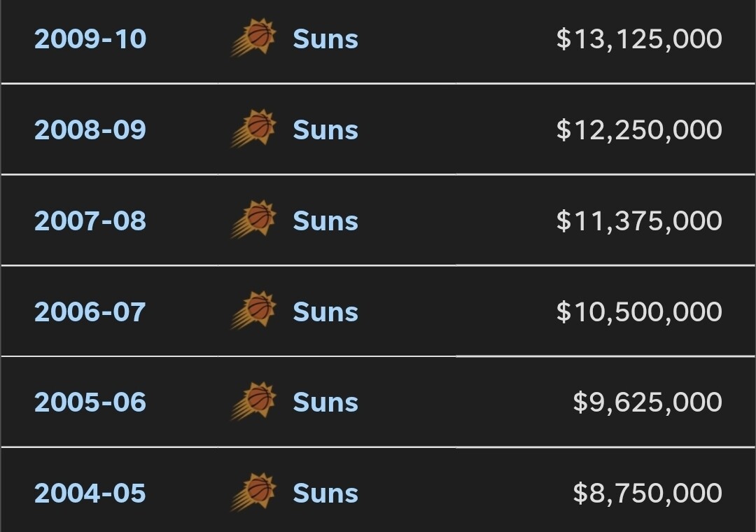
Task: Tap the Suns logo in the 2005-06 row
Action: coord(255,402)
